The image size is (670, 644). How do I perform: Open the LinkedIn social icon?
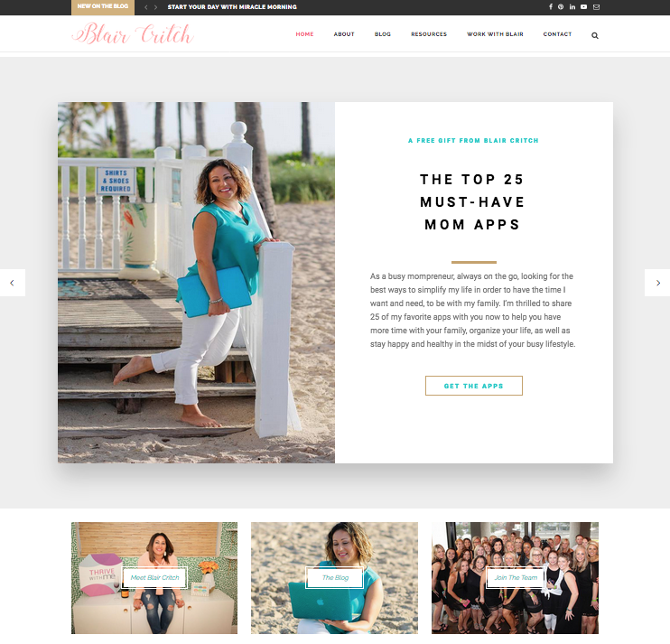coord(572,7)
